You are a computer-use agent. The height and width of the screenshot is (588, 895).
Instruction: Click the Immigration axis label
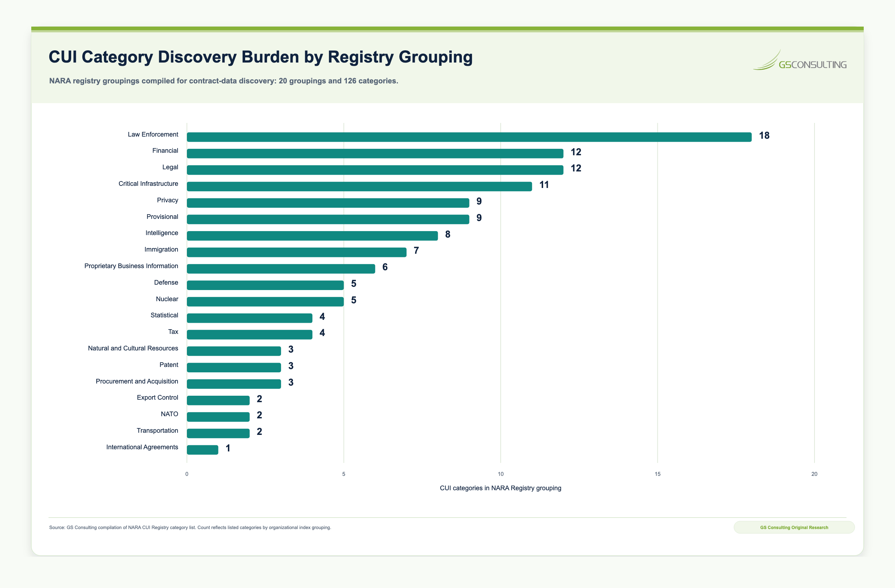[x=161, y=250]
